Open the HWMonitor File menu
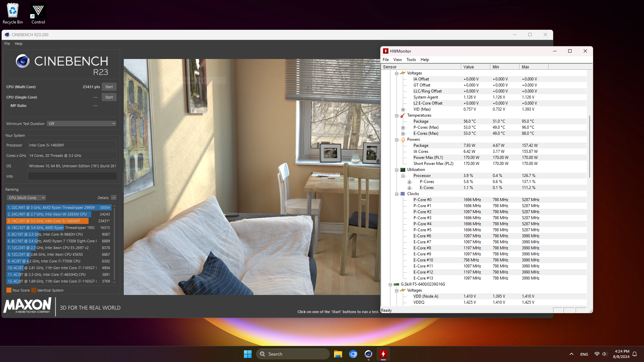Screen dimensions: 644x362 pyautogui.click(x=386, y=60)
